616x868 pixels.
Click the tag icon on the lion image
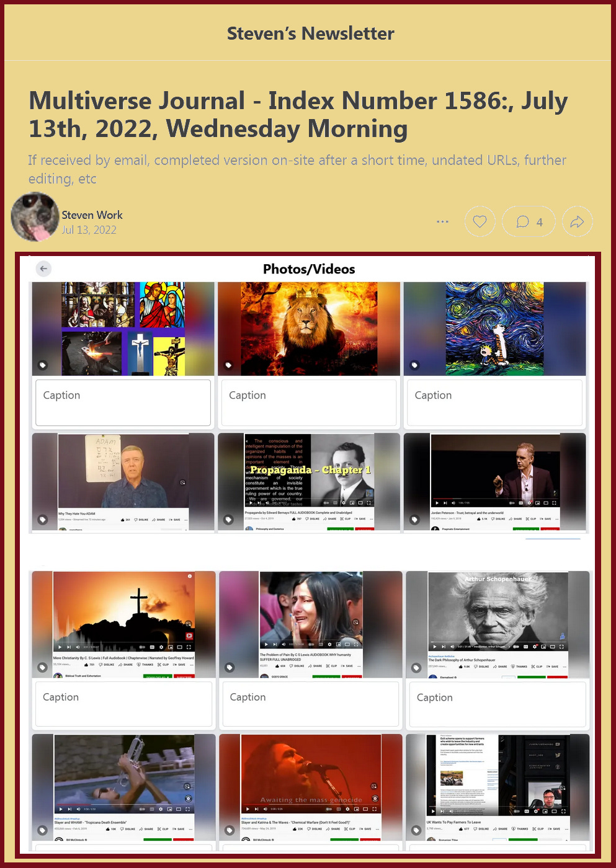pos(228,365)
